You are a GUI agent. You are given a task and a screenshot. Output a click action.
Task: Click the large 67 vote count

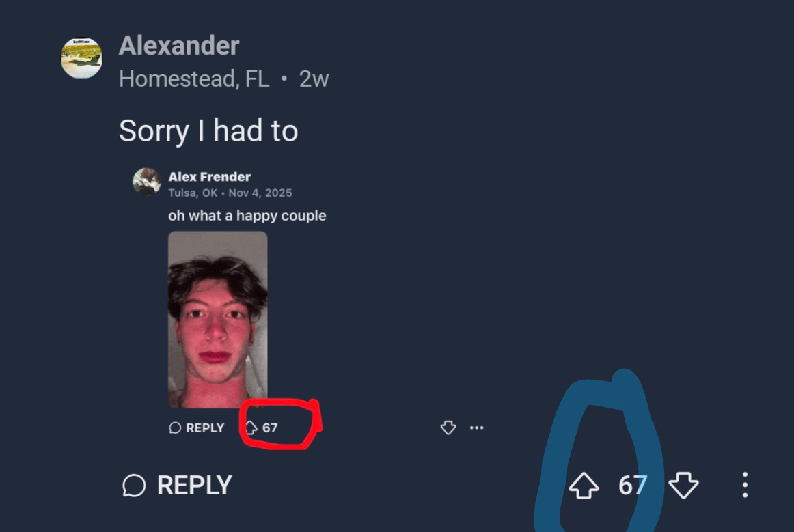tap(633, 486)
